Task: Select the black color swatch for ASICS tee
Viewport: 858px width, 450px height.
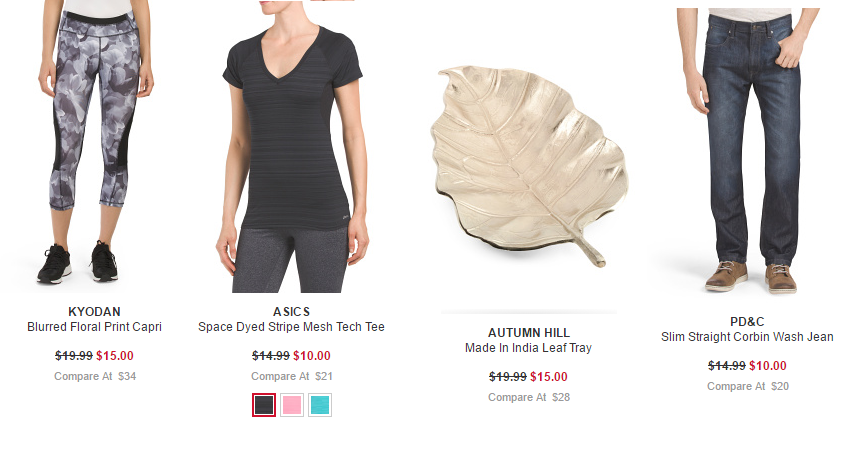Action: click(x=264, y=405)
